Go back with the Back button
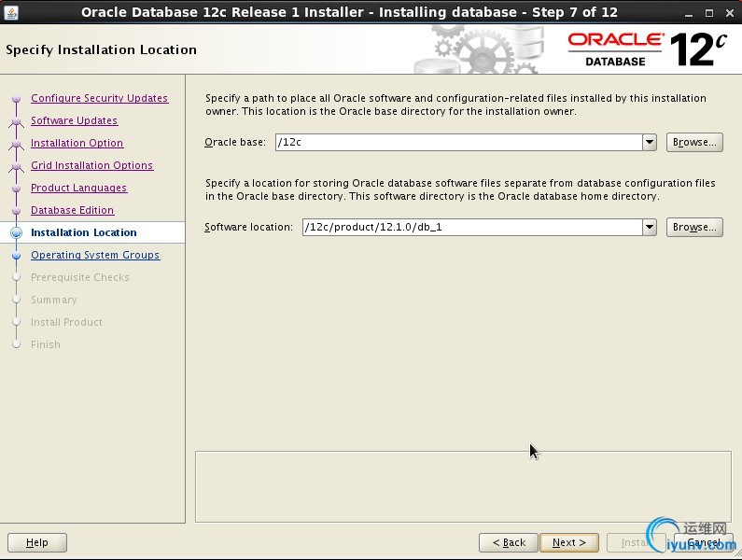 pos(509,542)
